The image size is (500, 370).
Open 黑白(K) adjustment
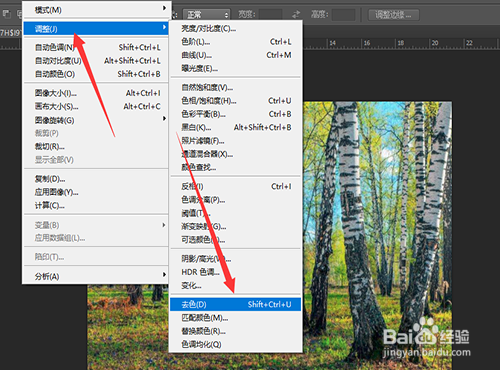236,127
